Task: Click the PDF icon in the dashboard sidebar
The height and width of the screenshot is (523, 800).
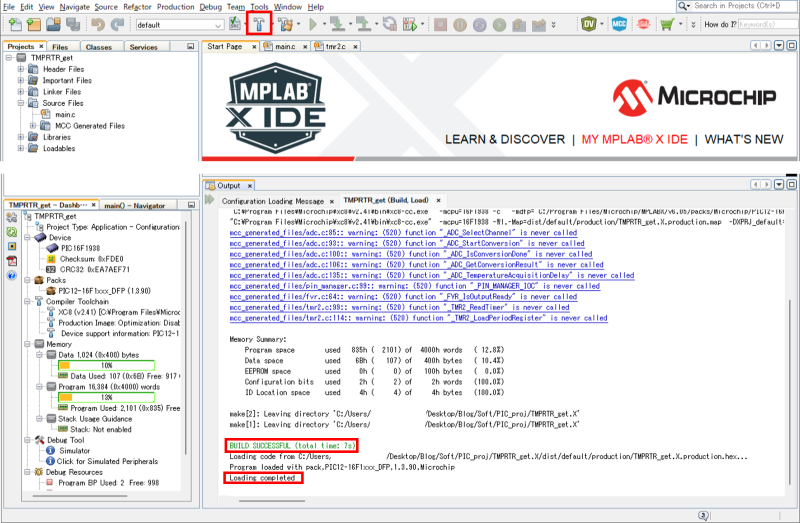Action: click(11, 262)
